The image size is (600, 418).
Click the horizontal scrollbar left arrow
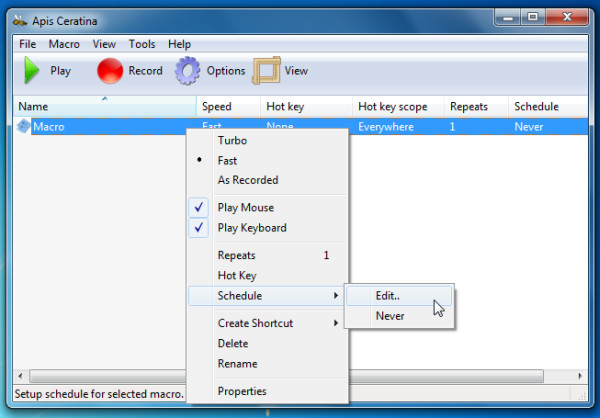tap(20, 376)
